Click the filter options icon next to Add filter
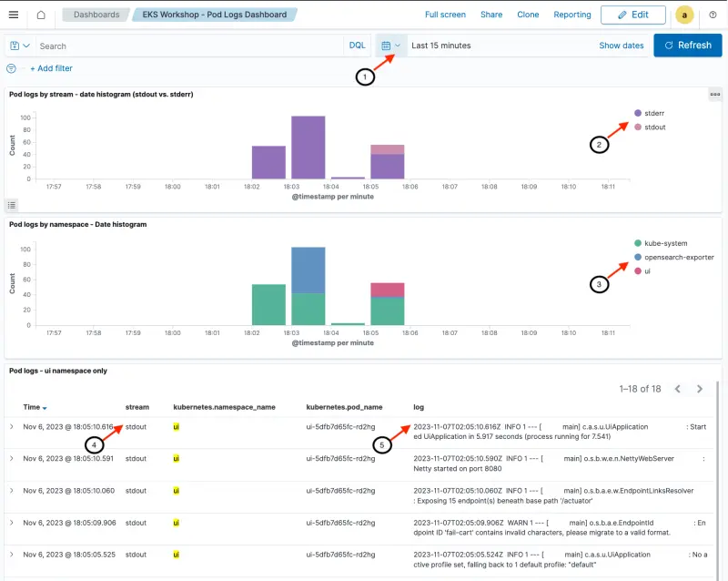 tap(10, 68)
